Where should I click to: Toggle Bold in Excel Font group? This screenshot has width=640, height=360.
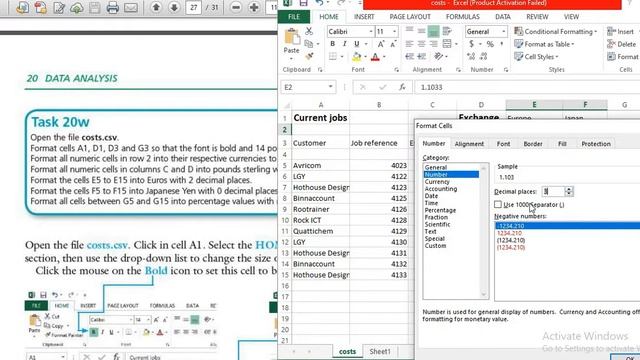click(332, 44)
